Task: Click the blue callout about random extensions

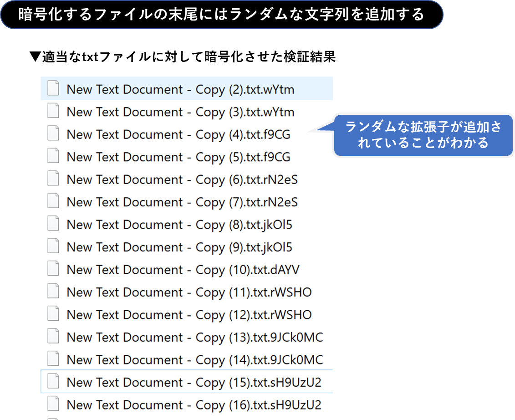Action: [423, 135]
